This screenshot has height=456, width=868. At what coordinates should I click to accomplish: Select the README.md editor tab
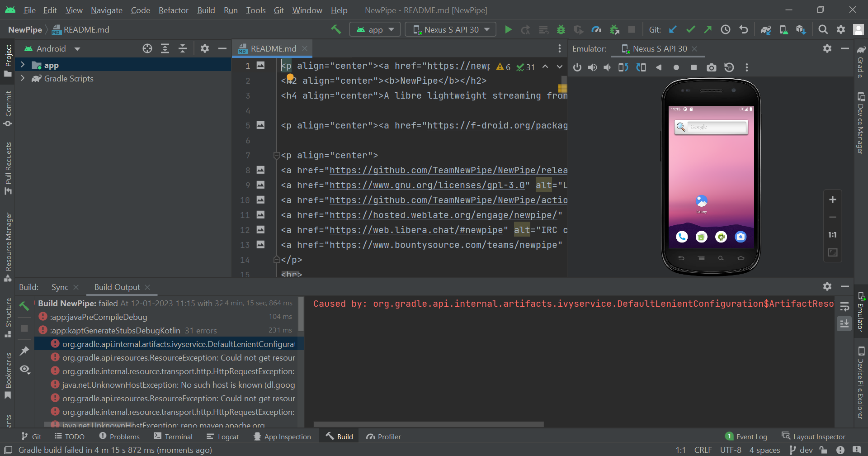click(273, 48)
